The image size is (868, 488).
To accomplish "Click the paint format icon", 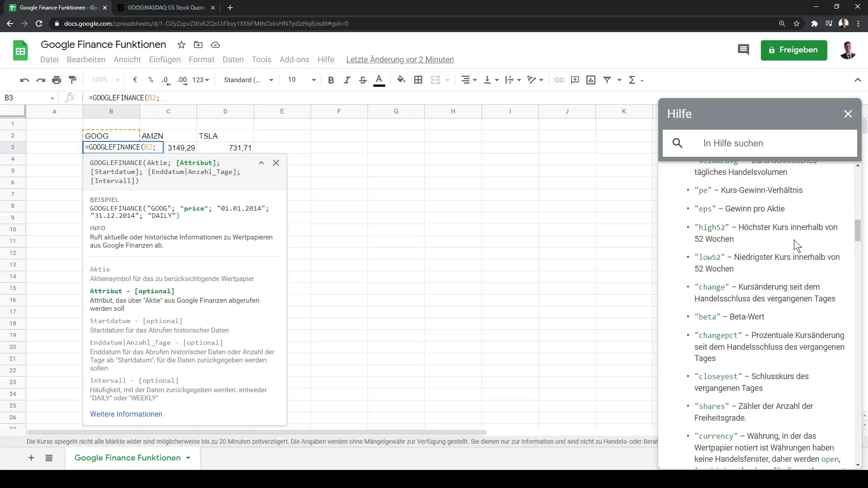I will pyautogui.click(x=73, y=80).
